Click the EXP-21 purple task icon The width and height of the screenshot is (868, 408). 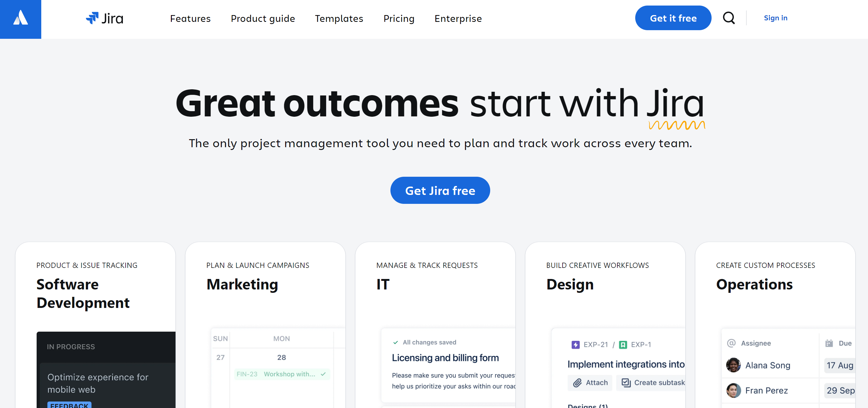(576, 345)
